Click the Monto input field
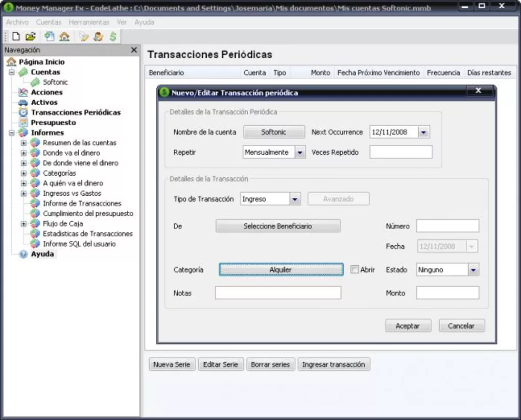This screenshot has width=521, height=420. [447, 293]
